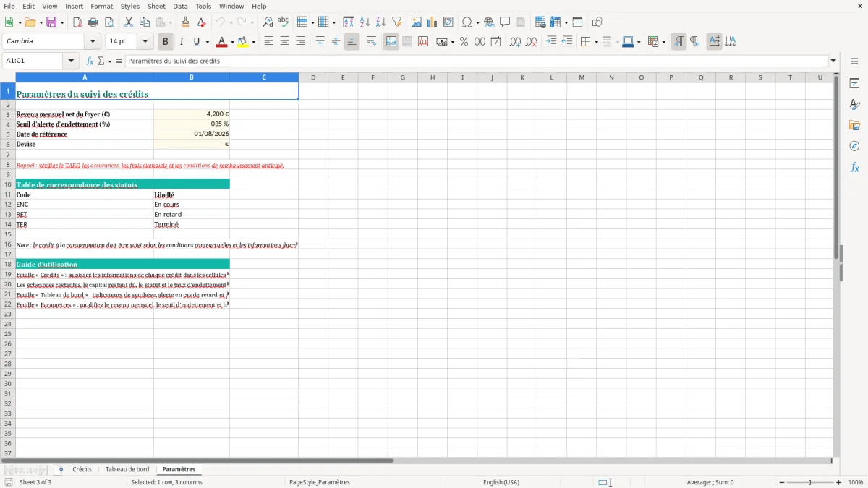This screenshot has height=488, width=868.
Task: Expand the formula bar
Action: click(833, 61)
